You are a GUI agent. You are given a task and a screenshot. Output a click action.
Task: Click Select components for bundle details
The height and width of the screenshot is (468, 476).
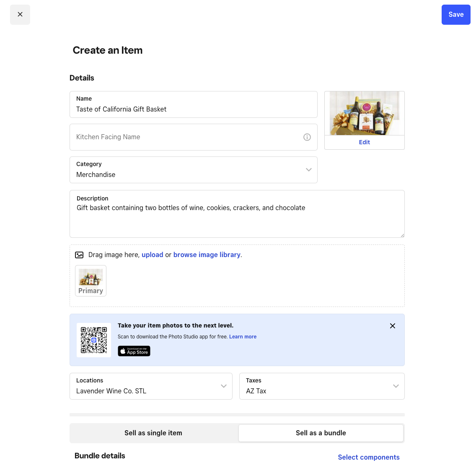(x=369, y=457)
